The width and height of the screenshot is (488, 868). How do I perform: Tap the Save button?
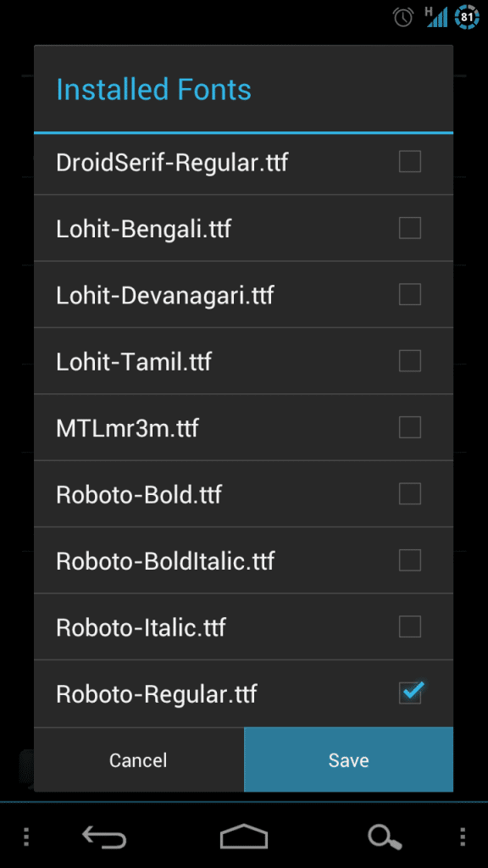[348, 759]
